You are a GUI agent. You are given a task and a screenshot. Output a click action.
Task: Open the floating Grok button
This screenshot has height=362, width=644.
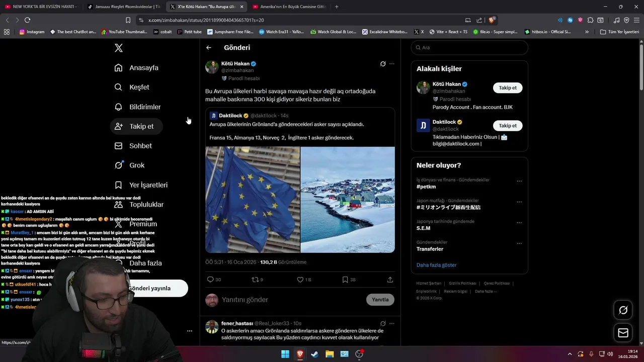pyautogui.click(x=623, y=310)
